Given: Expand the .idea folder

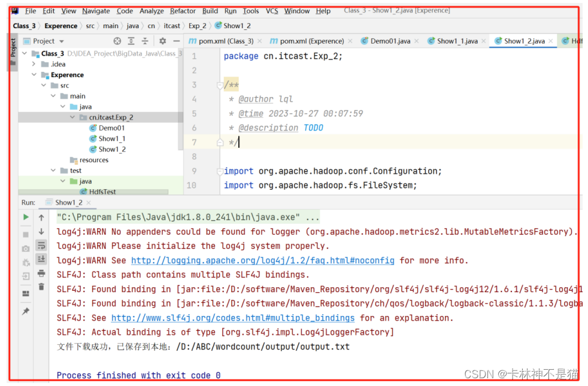Looking at the screenshot, I should (34, 64).
